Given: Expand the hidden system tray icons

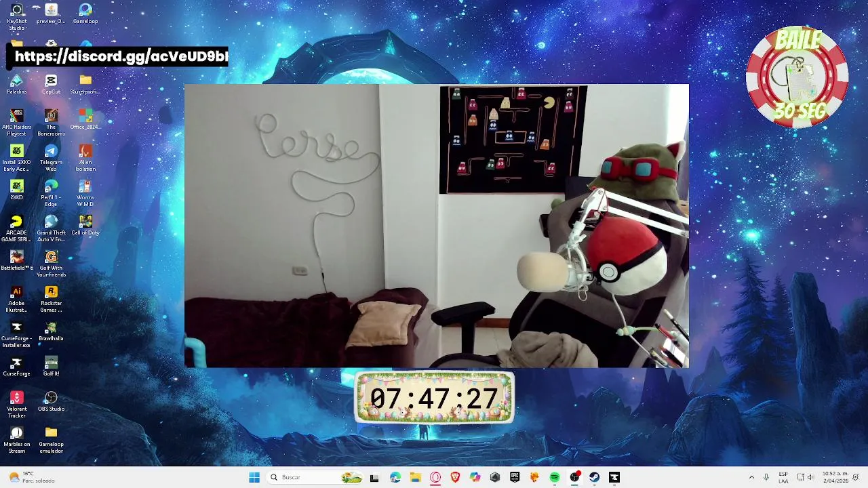Looking at the screenshot, I should tap(751, 477).
